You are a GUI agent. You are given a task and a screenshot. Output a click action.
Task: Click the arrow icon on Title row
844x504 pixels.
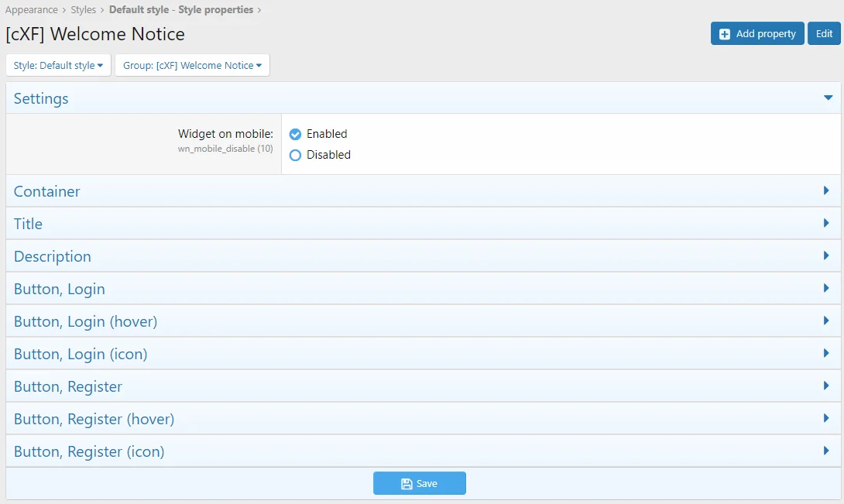click(827, 223)
